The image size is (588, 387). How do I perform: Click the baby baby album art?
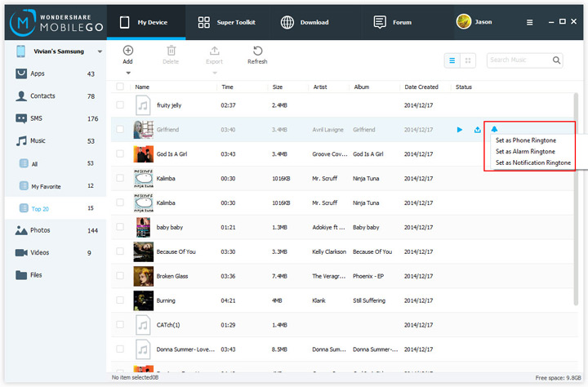click(143, 227)
